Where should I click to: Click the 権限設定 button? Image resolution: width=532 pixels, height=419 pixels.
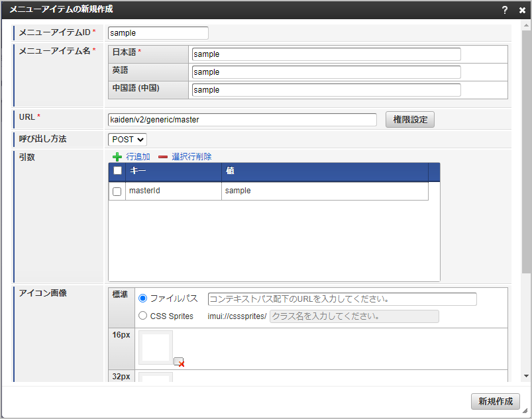[410, 120]
